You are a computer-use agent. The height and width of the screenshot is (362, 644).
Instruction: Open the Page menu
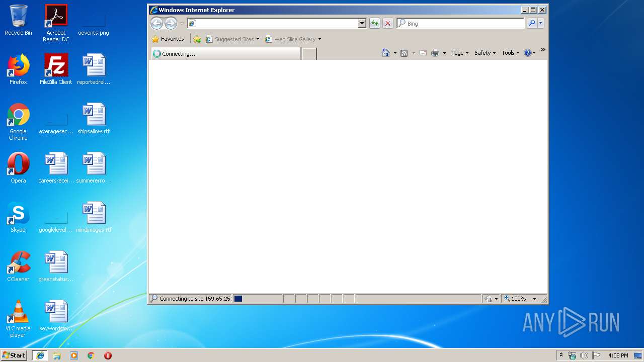(x=460, y=53)
